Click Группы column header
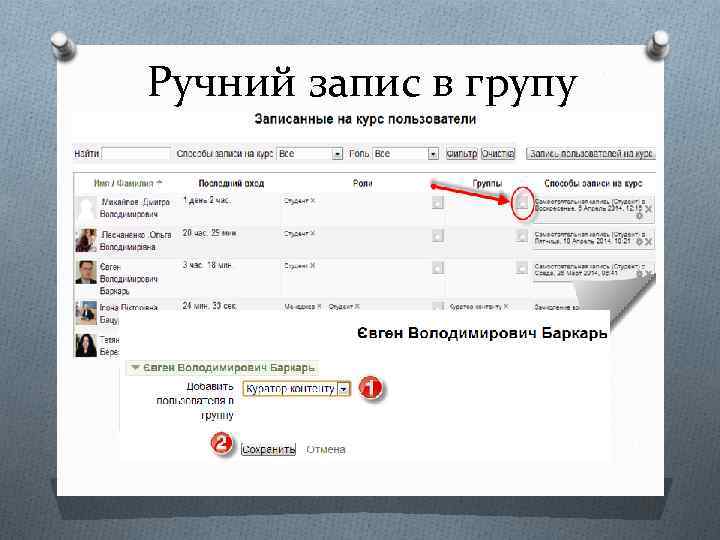This screenshot has height=540, width=720. click(x=487, y=183)
